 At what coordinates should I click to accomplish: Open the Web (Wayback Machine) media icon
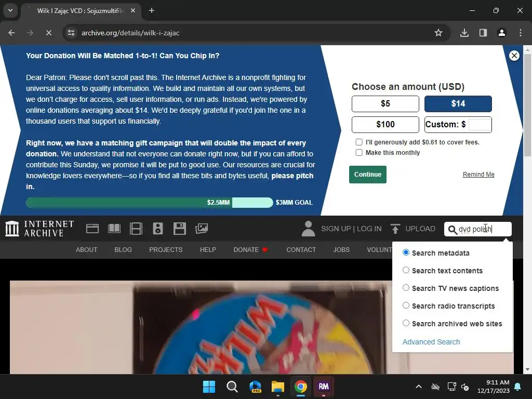click(x=92, y=229)
